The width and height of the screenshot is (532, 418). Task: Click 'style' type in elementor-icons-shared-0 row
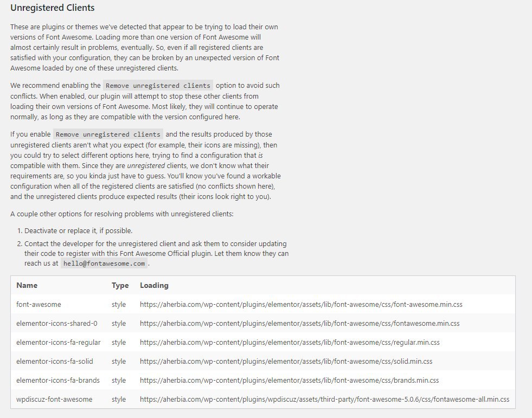tap(119, 323)
